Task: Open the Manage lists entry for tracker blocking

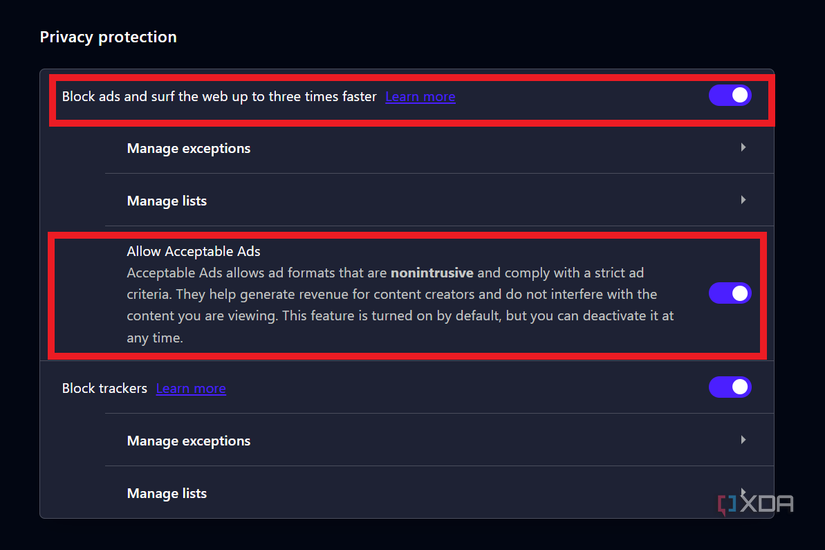Action: pyautogui.click(x=439, y=493)
